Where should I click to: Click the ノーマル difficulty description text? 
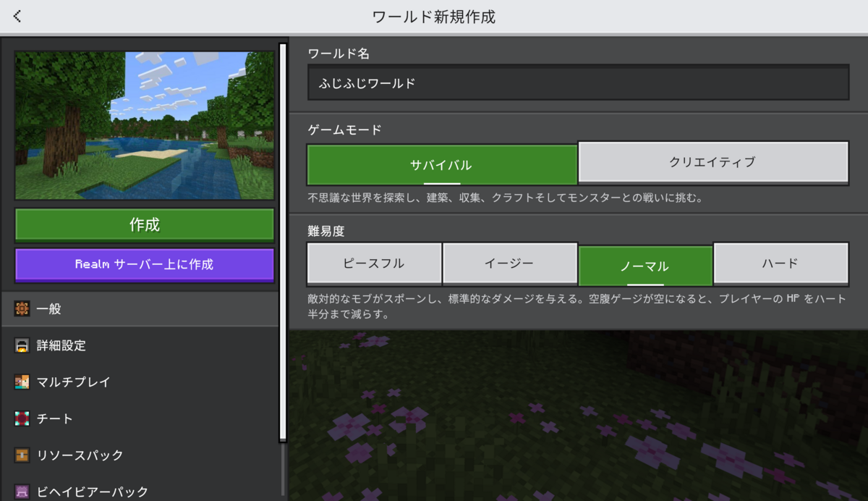click(x=577, y=307)
